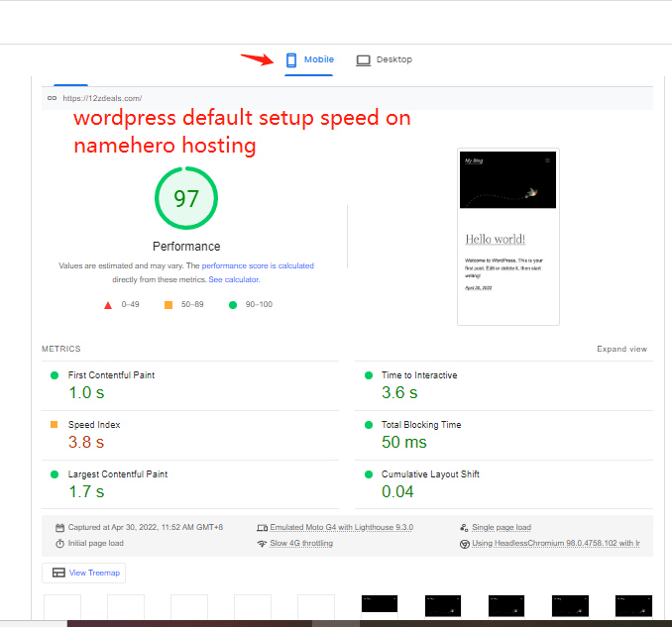Click the mobile page screenshot preview
The width and height of the screenshot is (672, 627).
507,236
